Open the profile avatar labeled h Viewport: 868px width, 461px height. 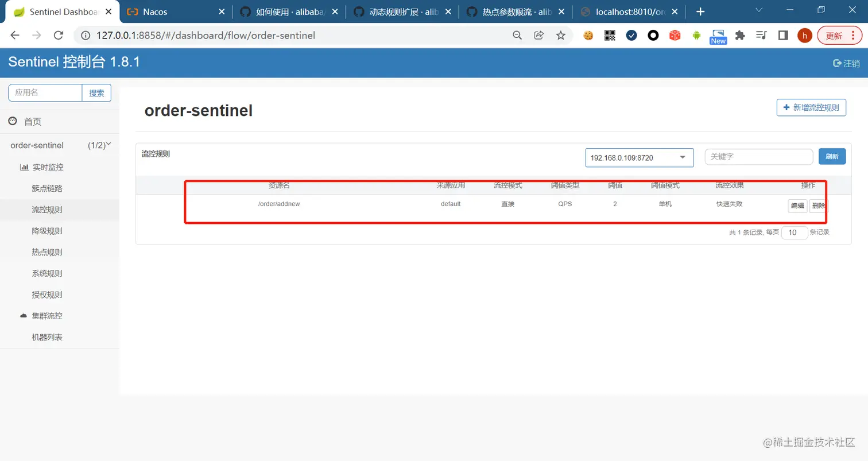(805, 36)
